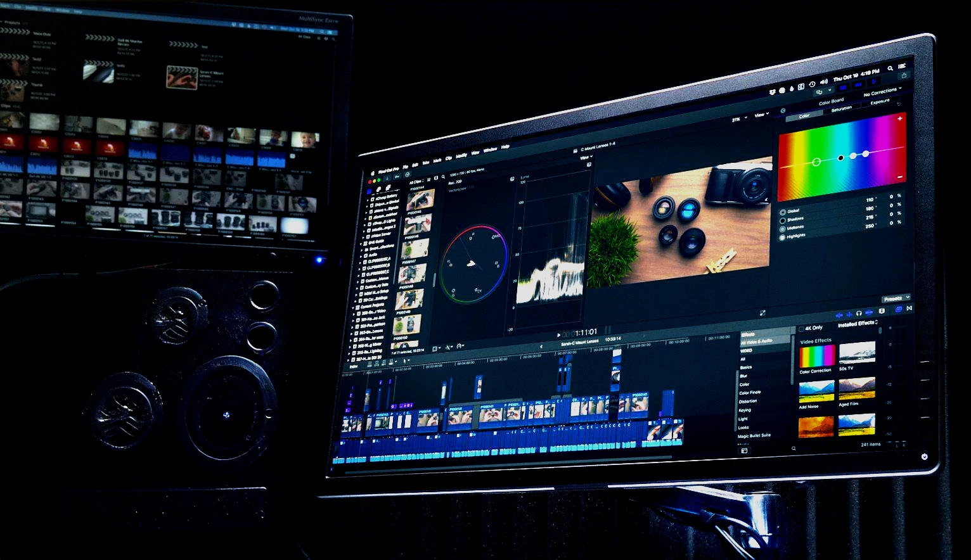The height and width of the screenshot is (560, 971).
Task: Click the reset arrow in Color Board
Action: click(x=898, y=104)
